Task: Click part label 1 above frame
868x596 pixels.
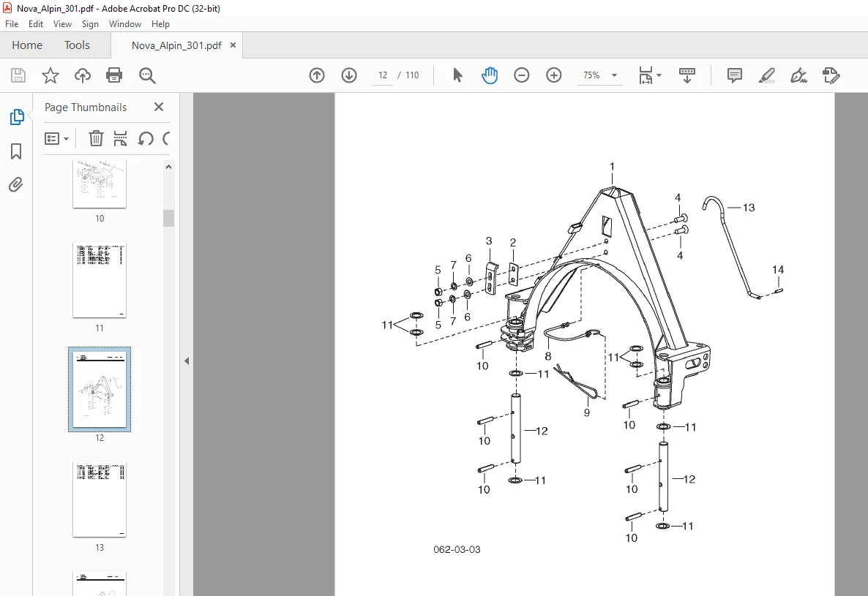Action: pos(612,167)
